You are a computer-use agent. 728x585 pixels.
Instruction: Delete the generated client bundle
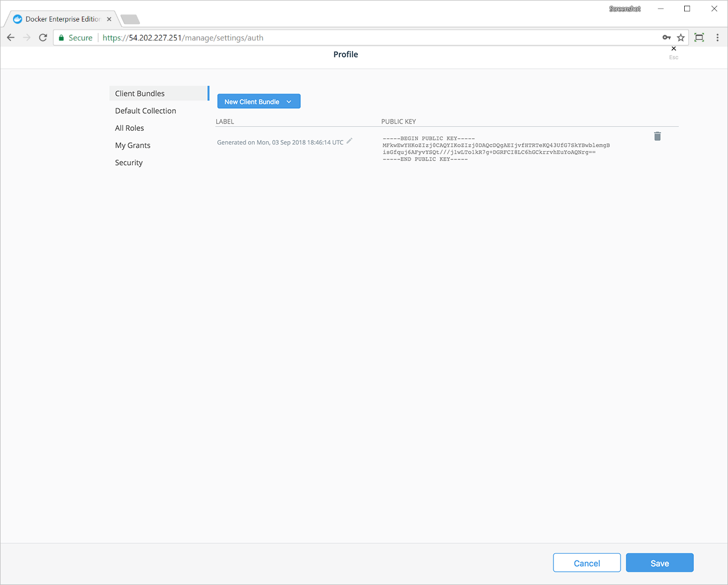pyautogui.click(x=657, y=137)
